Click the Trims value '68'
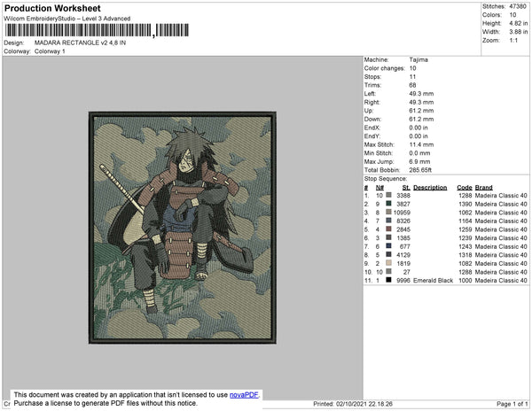 click(412, 85)
